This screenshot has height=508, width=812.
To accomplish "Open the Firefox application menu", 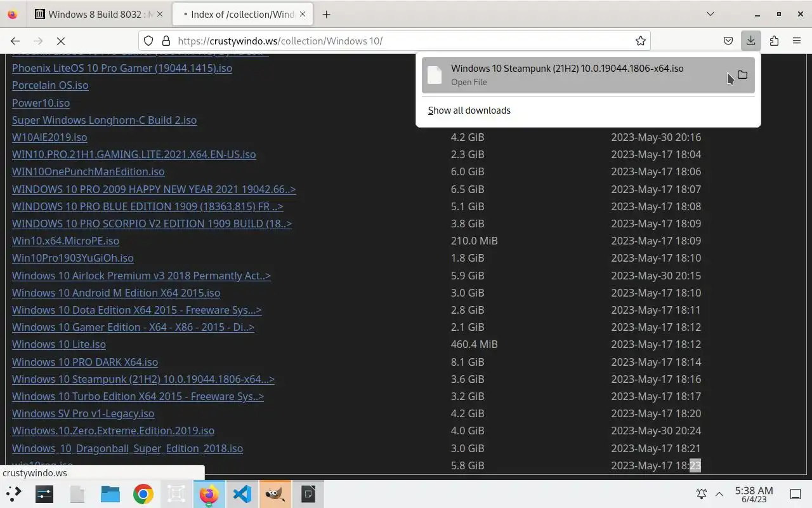I will coord(797,41).
